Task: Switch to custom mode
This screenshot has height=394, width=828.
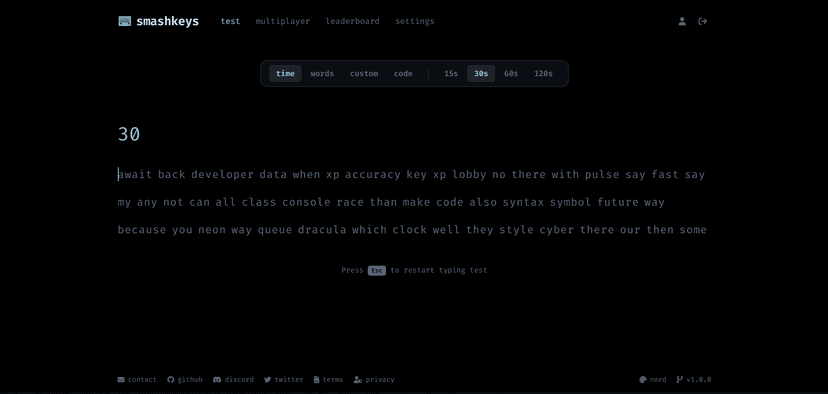Action: [x=364, y=73]
